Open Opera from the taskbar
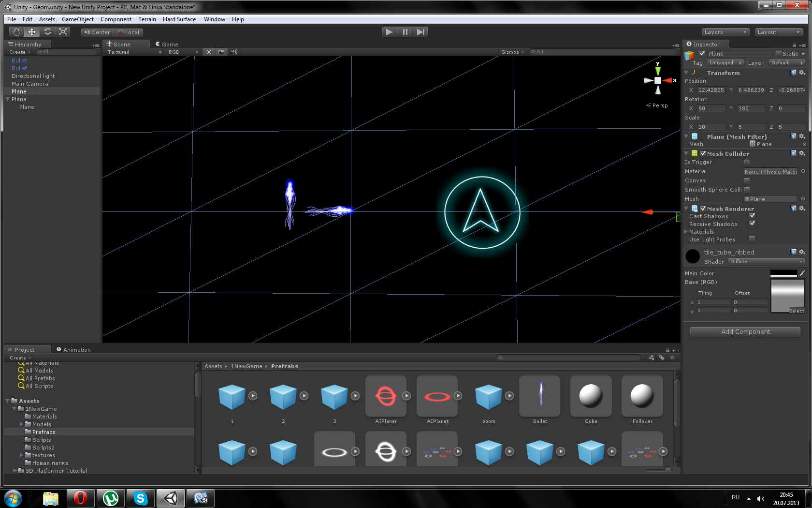Image resolution: width=812 pixels, height=508 pixels. (x=80, y=498)
